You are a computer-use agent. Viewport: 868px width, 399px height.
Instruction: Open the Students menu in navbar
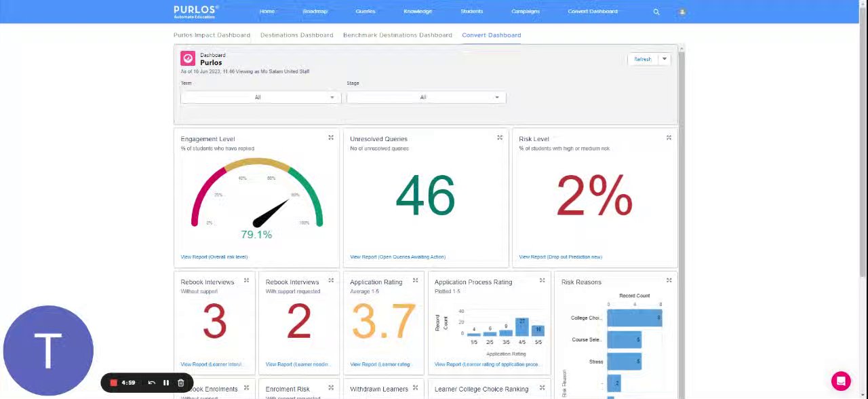point(472,11)
